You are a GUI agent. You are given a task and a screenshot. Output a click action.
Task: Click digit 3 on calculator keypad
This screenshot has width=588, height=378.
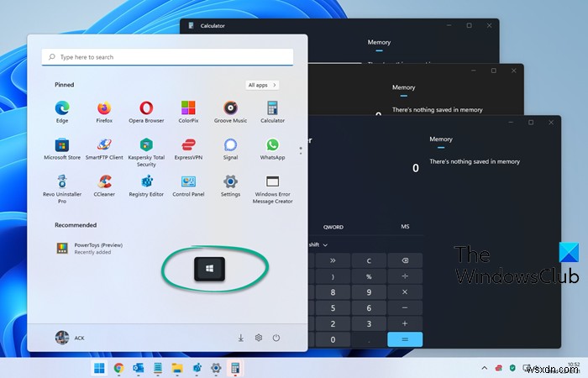click(x=369, y=323)
